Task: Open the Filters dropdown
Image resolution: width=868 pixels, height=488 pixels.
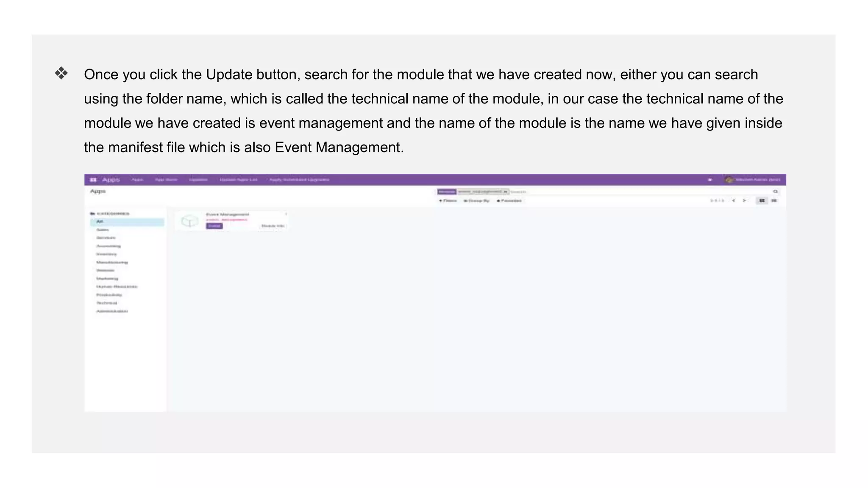Action: (x=448, y=200)
